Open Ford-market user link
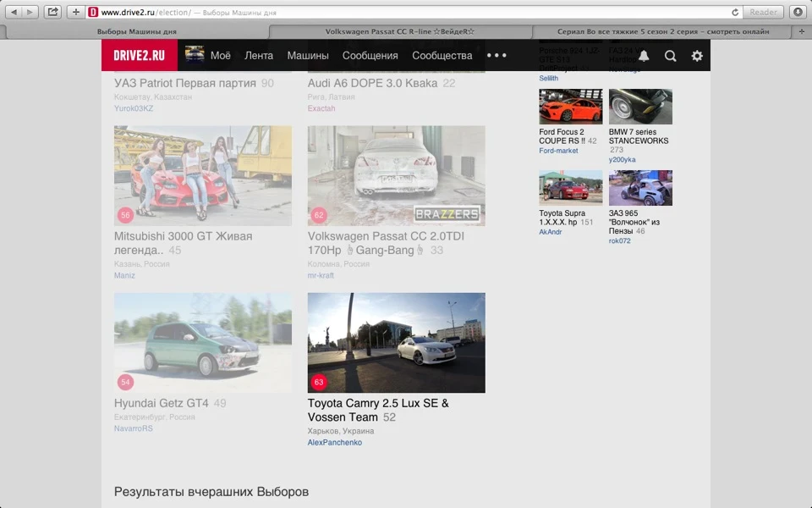 click(558, 151)
